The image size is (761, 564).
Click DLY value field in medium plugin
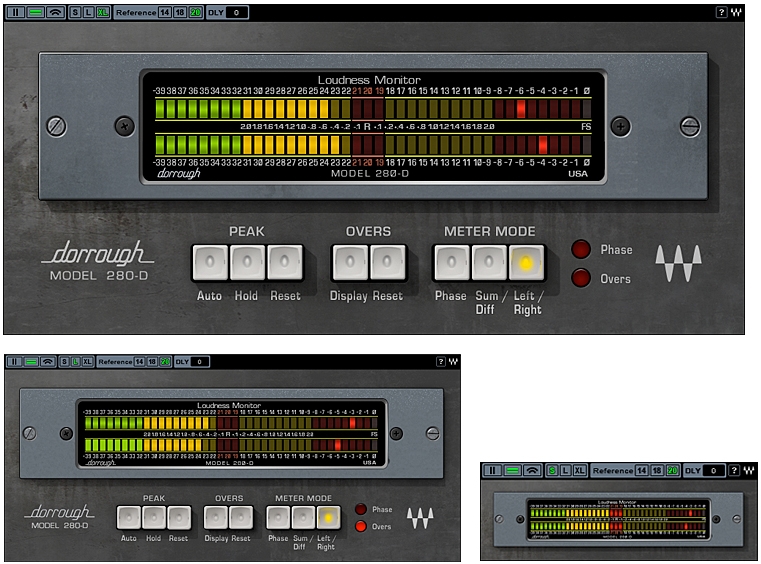(199, 362)
